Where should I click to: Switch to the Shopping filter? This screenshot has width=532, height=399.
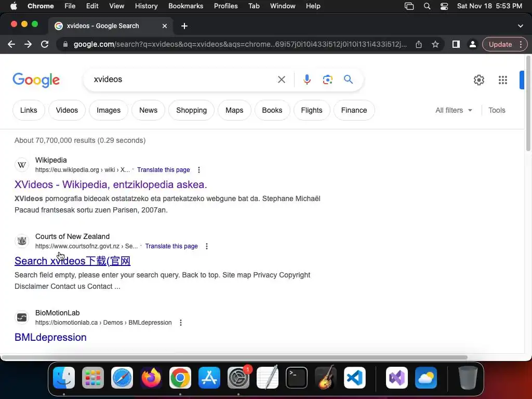tap(191, 110)
